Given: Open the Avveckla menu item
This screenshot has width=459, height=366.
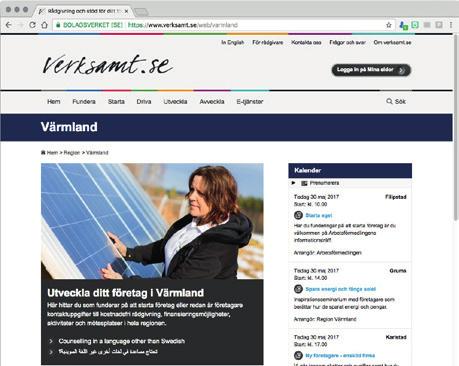Looking at the screenshot, I should (212, 101).
